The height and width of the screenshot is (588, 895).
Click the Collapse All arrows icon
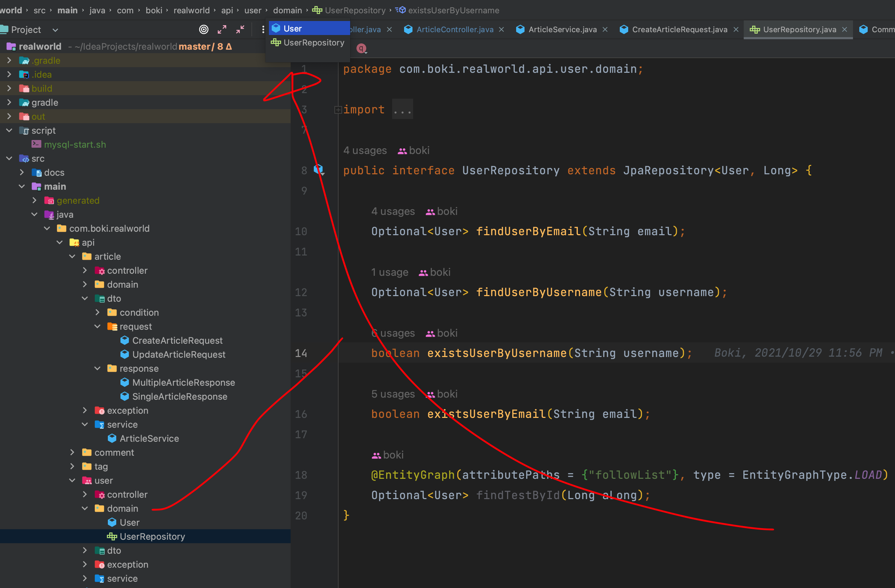click(240, 29)
